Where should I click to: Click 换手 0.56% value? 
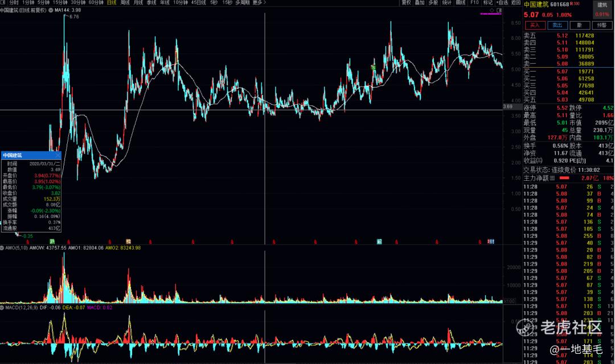(x=560, y=146)
